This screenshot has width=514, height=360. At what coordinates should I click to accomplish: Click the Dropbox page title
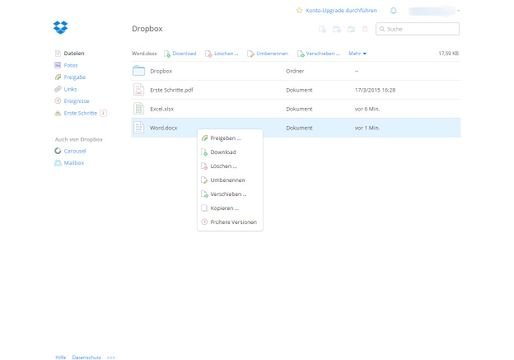point(147,29)
